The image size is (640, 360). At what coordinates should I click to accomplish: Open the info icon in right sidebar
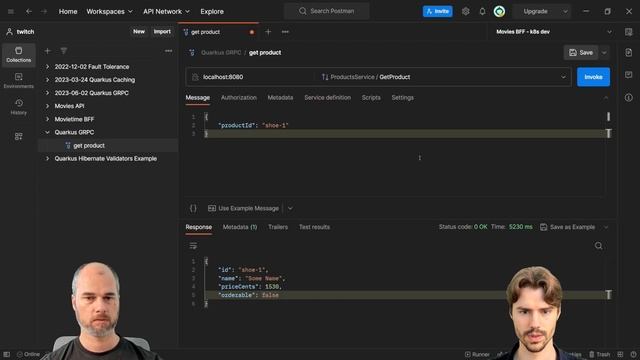point(629,98)
